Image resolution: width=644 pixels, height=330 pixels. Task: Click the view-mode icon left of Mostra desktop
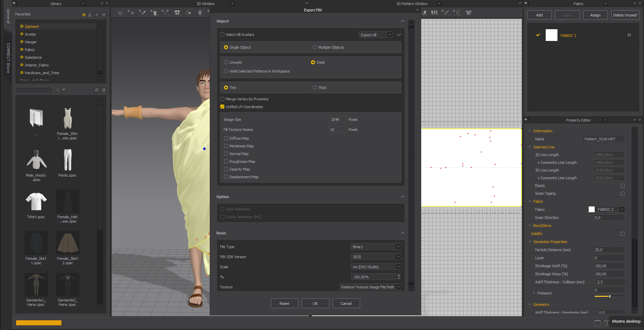point(597,323)
